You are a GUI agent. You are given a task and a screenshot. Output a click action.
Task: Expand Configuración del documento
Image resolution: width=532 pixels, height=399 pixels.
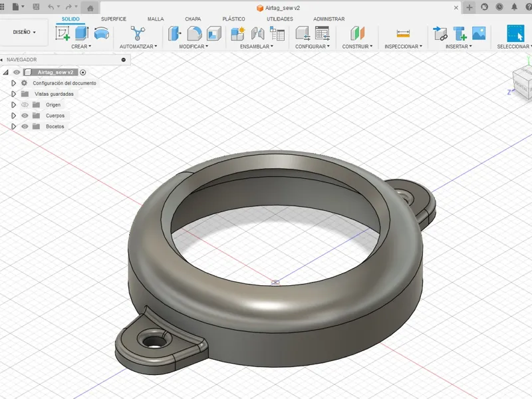[13, 83]
